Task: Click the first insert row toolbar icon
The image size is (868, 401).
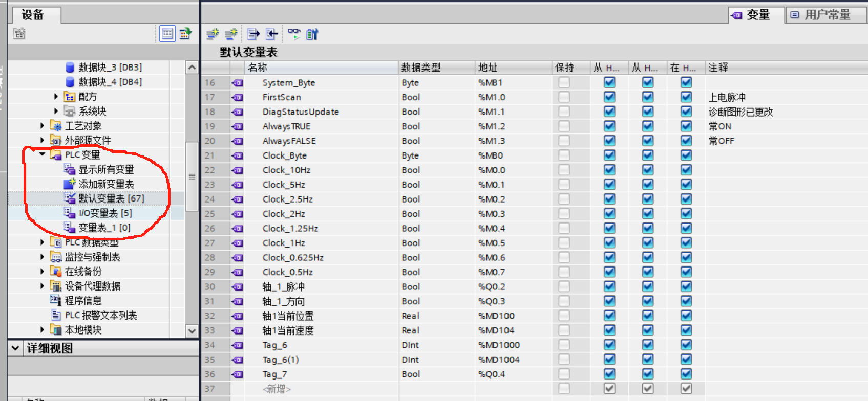Action: click(213, 34)
